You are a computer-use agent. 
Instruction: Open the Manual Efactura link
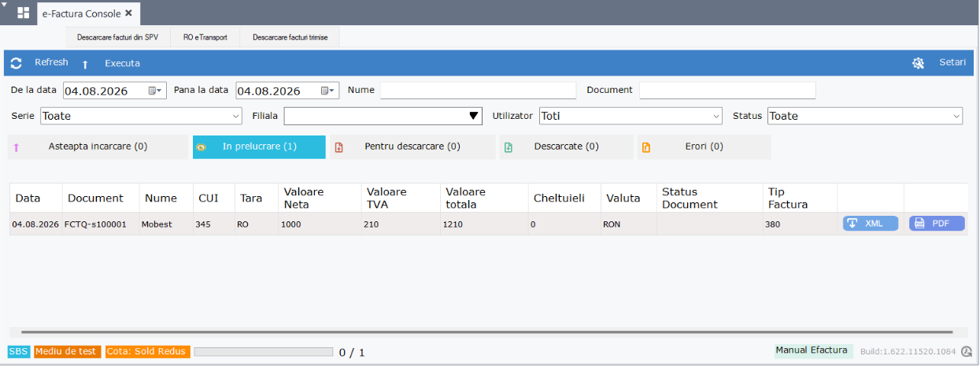pos(812,350)
